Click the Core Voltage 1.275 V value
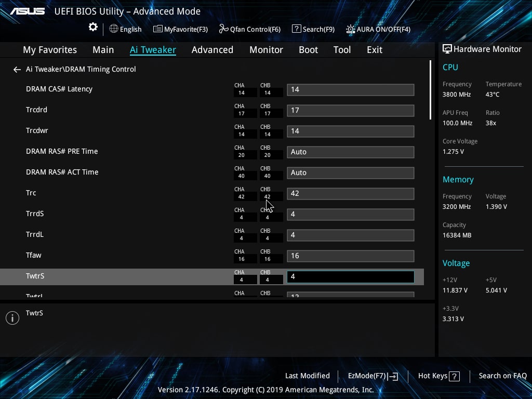Image resolution: width=532 pixels, height=399 pixels. point(453,152)
